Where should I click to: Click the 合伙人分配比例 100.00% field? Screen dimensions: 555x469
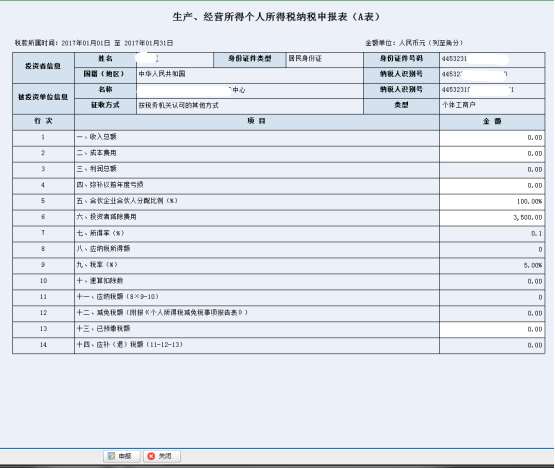click(492, 202)
